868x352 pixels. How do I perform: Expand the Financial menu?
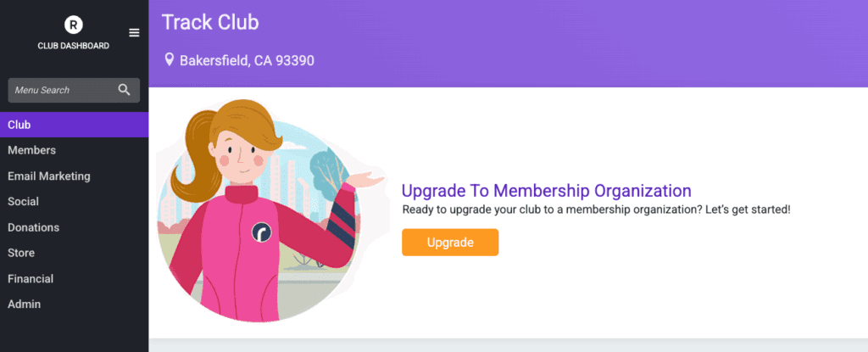[x=31, y=278]
